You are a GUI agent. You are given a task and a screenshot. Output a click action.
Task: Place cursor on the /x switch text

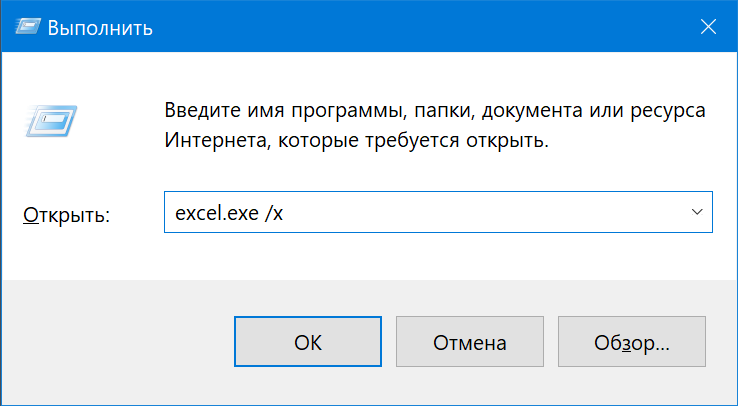273,214
